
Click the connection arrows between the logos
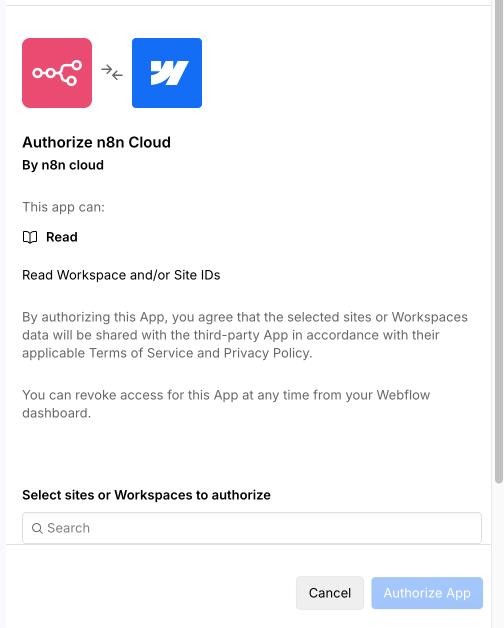point(112,72)
